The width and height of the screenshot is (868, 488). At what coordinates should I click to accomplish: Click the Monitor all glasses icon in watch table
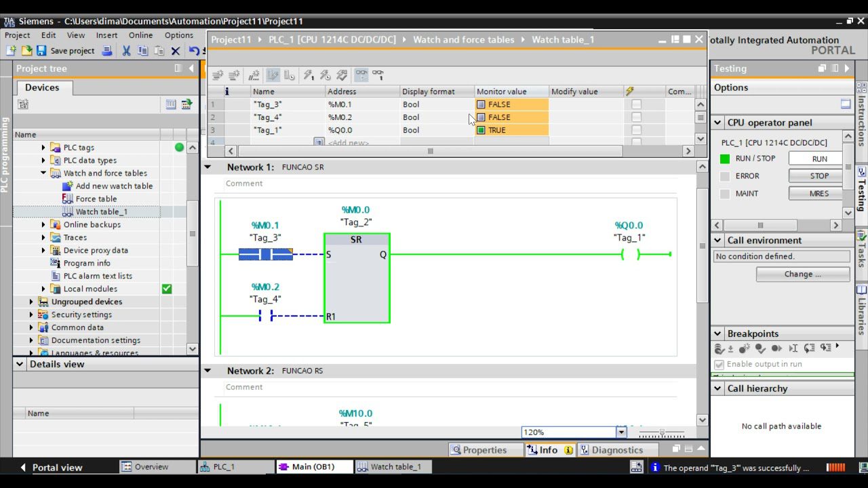tap(361, 75)
